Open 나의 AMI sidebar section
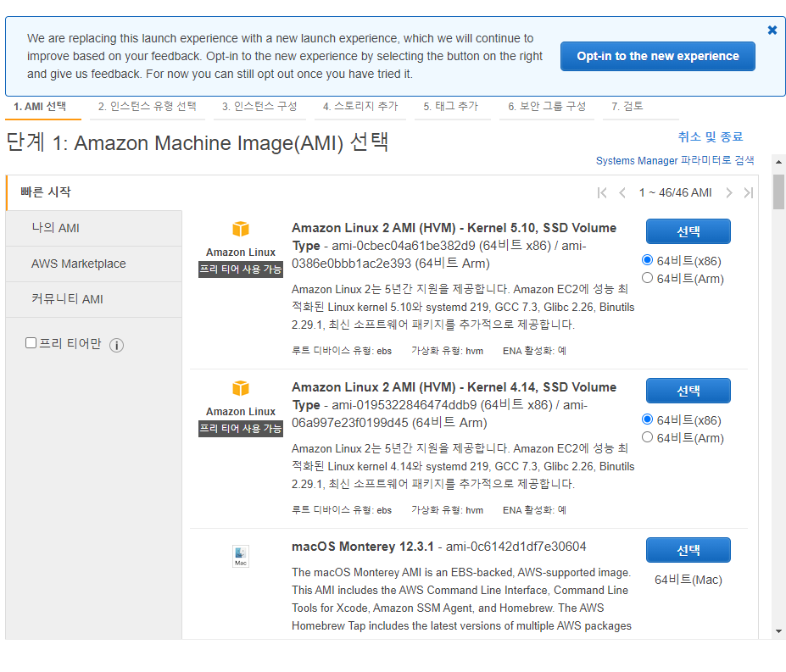The image size is (786, 672). click(x=94, y=229)
